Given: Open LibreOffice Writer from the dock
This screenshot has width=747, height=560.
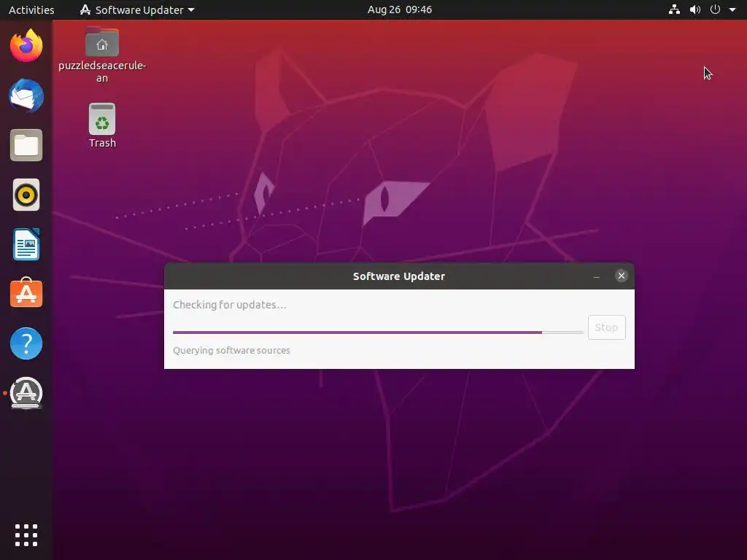Looking at the screenshot, I should pyautogui.click(x=26, y=244).
